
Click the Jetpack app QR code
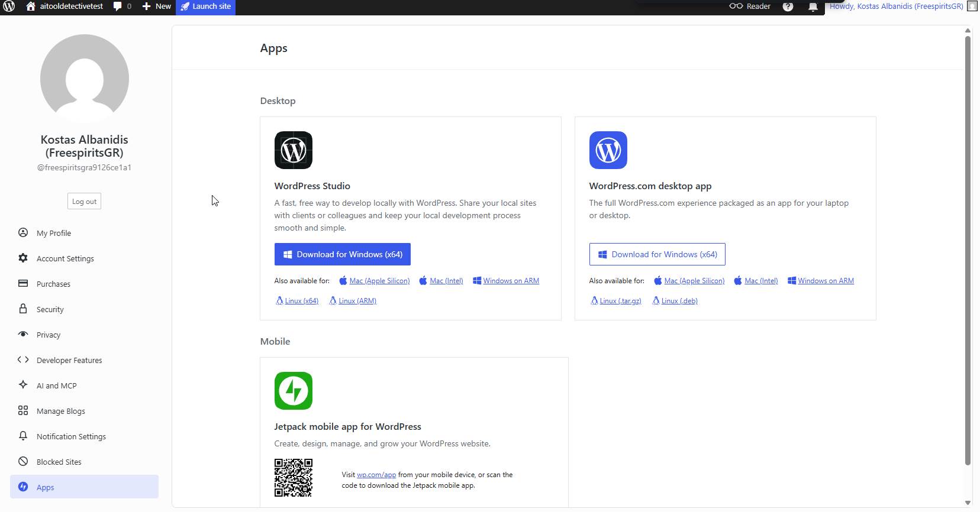294,478
